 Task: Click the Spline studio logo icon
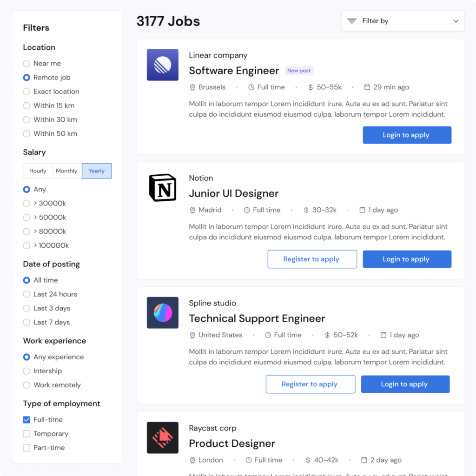point(163,313)
